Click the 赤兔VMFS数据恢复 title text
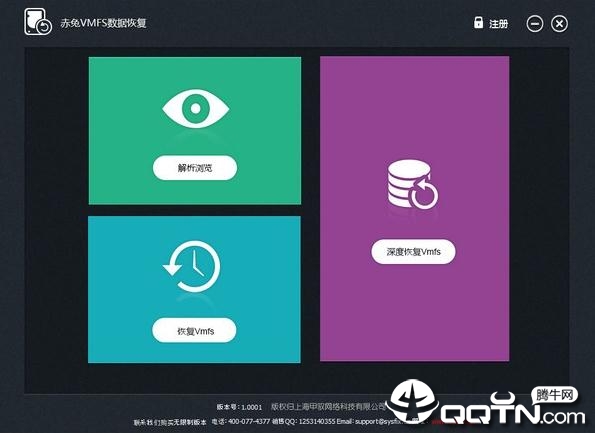 (103, 23)
